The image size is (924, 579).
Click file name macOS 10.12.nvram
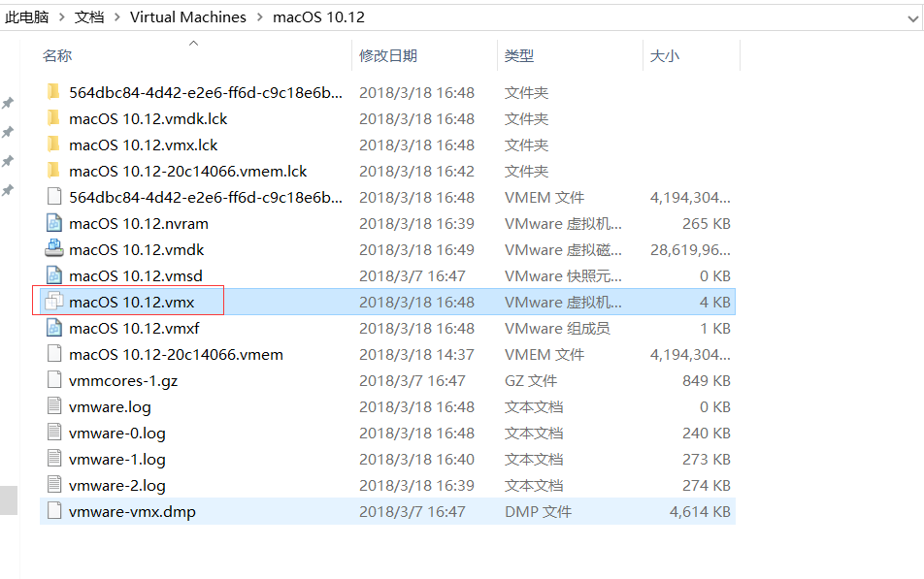[139, 224]
